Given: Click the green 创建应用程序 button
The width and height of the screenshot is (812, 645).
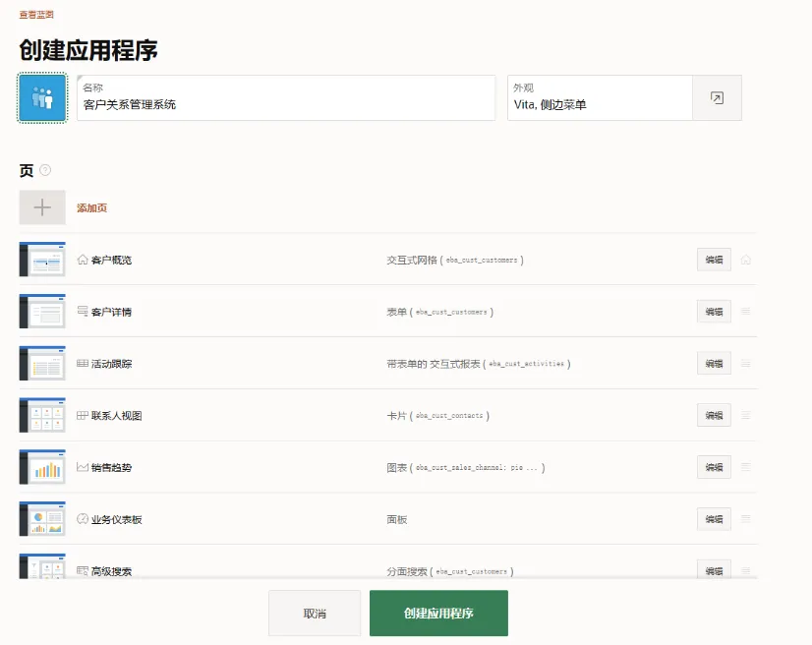Looking at the screenshot, I should point(438,613).
